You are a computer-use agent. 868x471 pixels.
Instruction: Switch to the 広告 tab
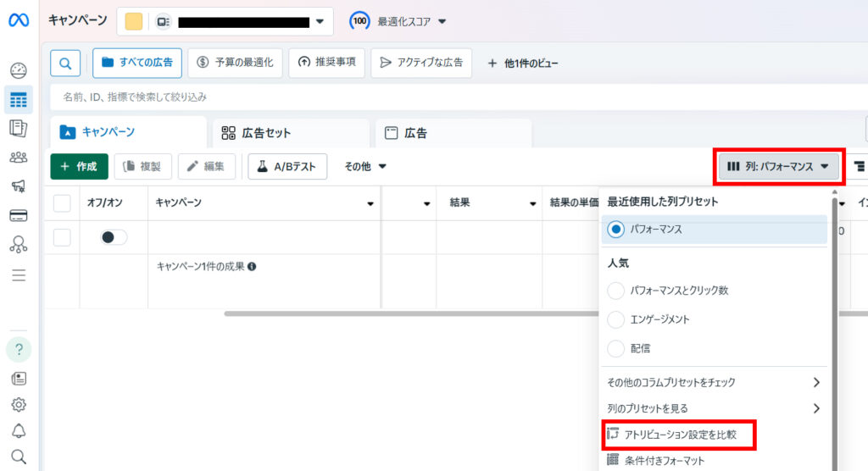coord(453,133)
